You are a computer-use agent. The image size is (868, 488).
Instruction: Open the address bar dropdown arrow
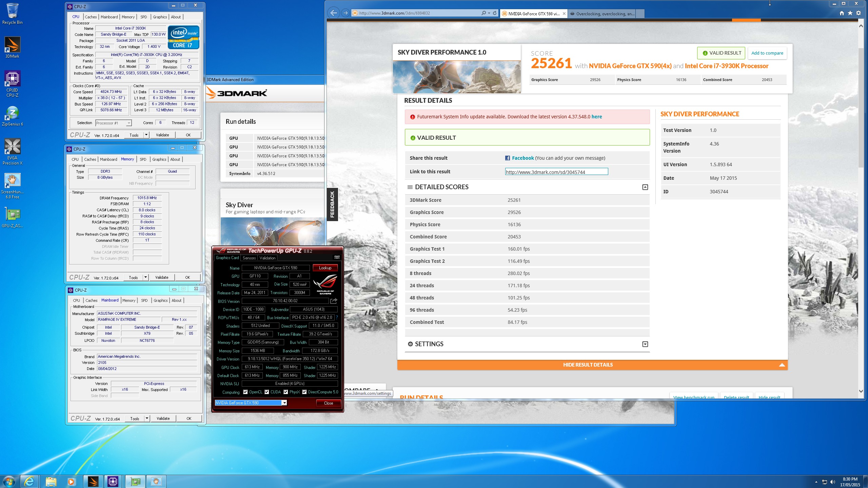tap(489, 13)
